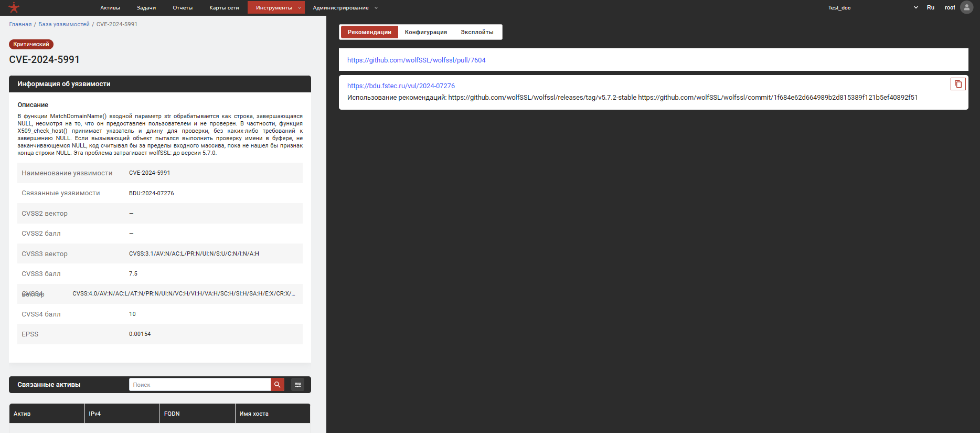This screenshot has height=433, width=980.
Task: Open Карты сети page
Action: [224, 8]
